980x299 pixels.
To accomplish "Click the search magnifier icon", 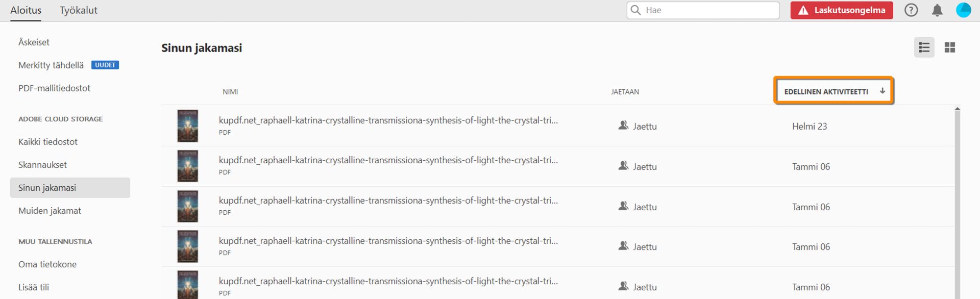I will [635, 10].
